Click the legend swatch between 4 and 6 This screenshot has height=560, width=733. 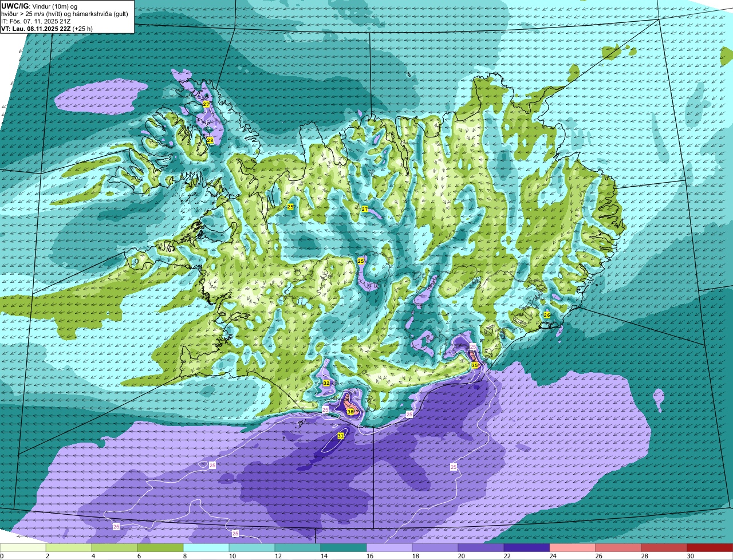115,548
